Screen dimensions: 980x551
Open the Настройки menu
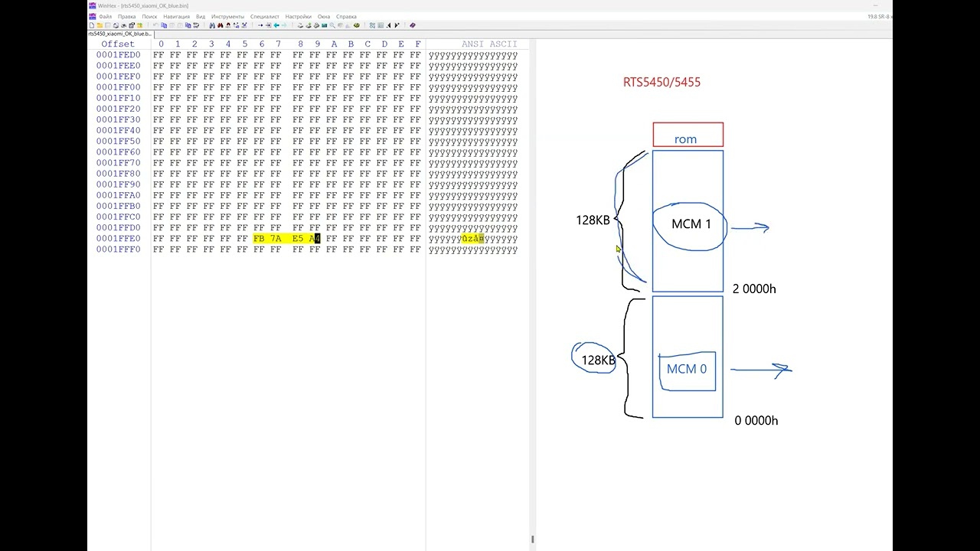[299, 16]
